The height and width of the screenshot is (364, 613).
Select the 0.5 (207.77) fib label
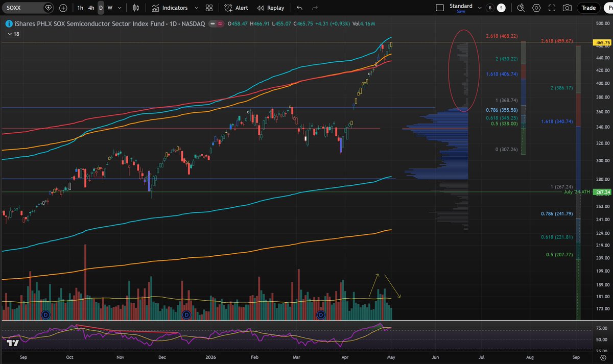[x=559, y=254]
